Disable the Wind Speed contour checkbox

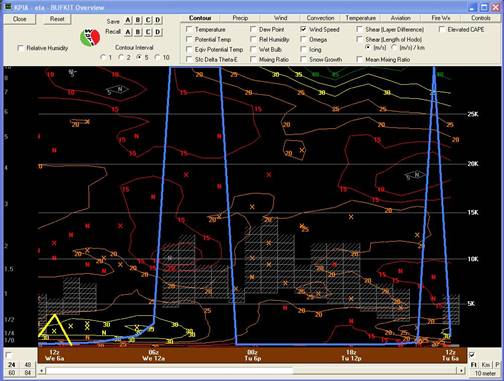(x=303, y=29)
